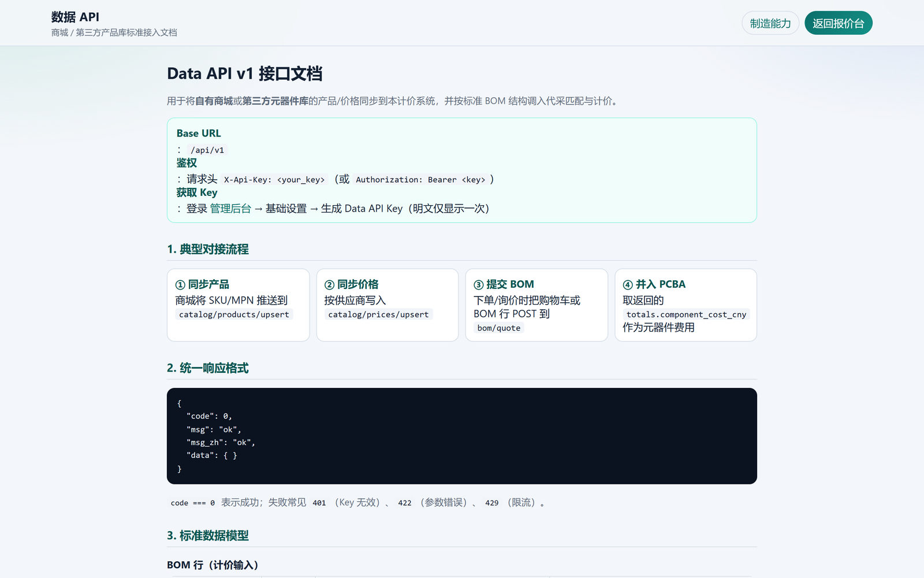Click the ① 同步产品 card title

pyautogui.click(x=202, y=284)
